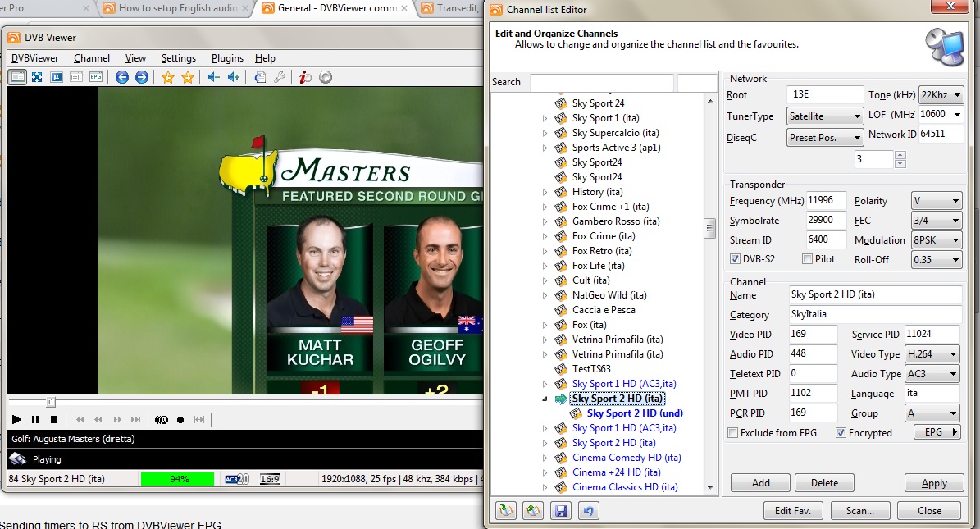Click the record button in playback bar

click(x=180, y=420)
